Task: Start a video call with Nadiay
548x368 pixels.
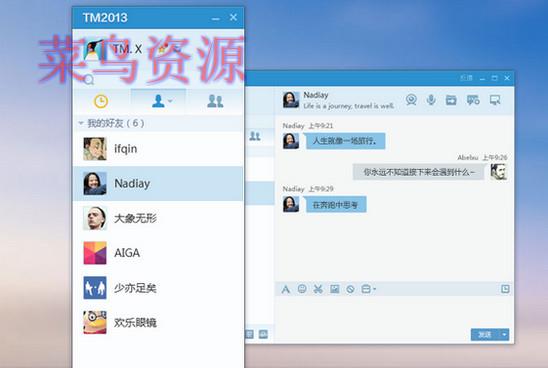Action: pos(411,100)
